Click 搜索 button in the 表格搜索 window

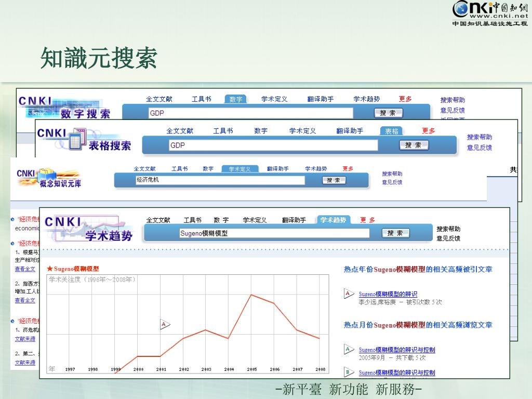[x=414, y=145]
